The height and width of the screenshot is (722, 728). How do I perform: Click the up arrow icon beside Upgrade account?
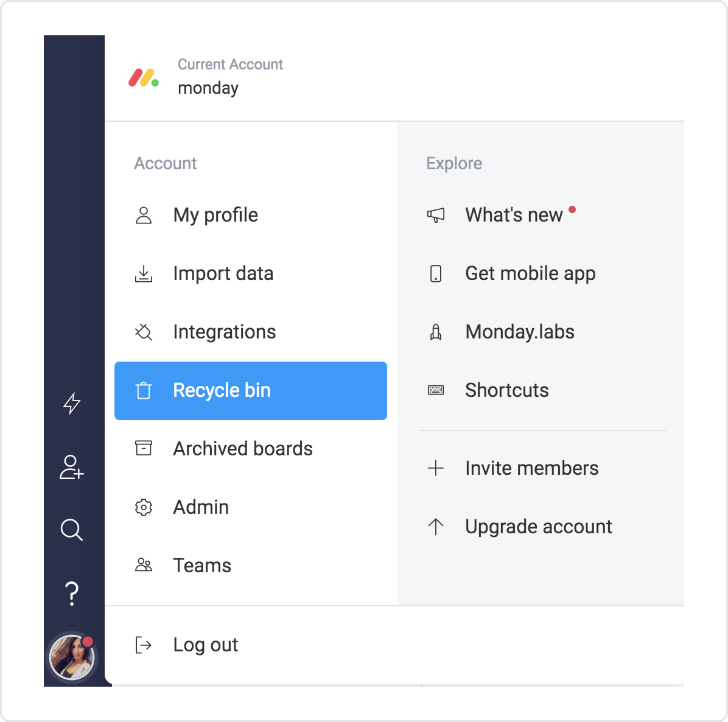(436, 527)
